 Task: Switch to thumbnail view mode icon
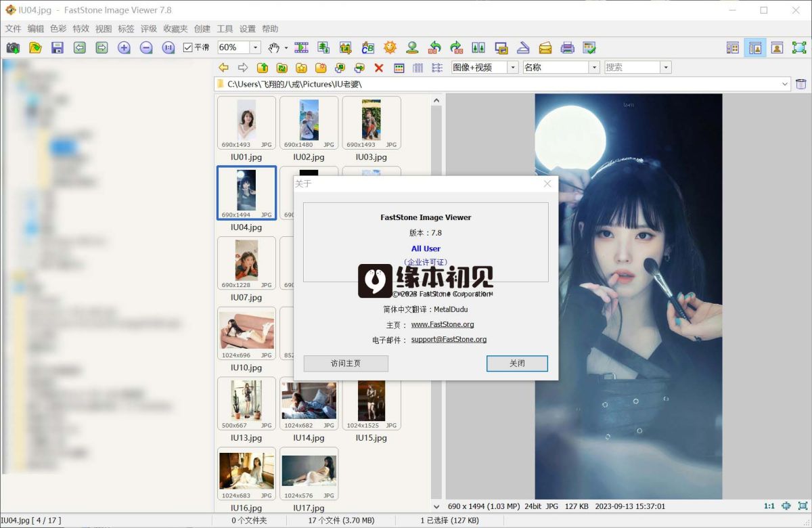pos(399,68)
